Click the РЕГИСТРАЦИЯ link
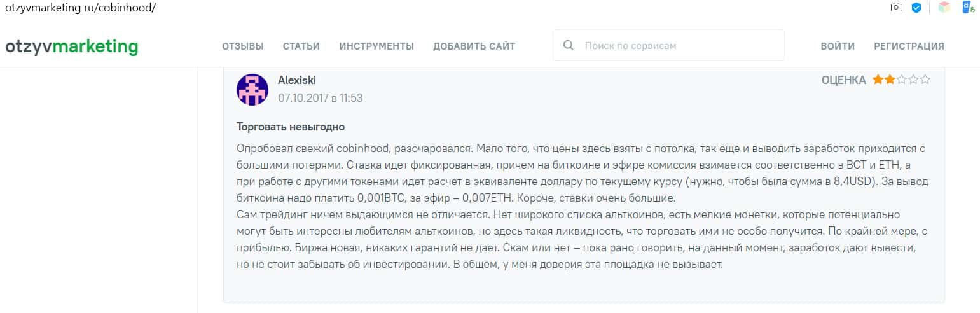Image resolution: width=980 pixels, height=313 pixels. click(x=909, y=46)
